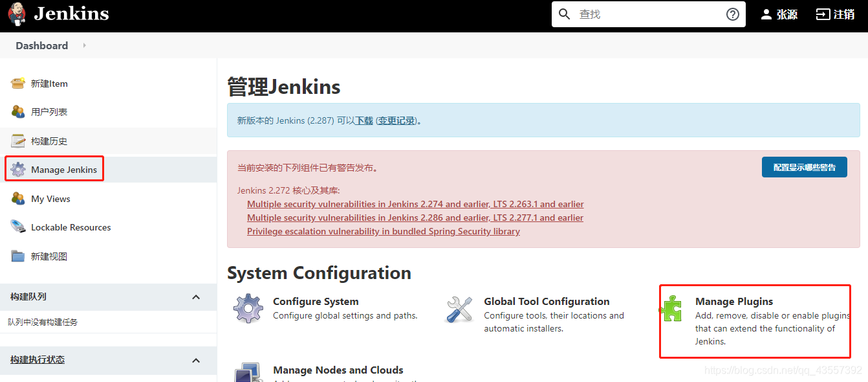The image size is (868, 382).
Task: Open the Dashboard breadcrumb
Action: (x=42, y=45)
